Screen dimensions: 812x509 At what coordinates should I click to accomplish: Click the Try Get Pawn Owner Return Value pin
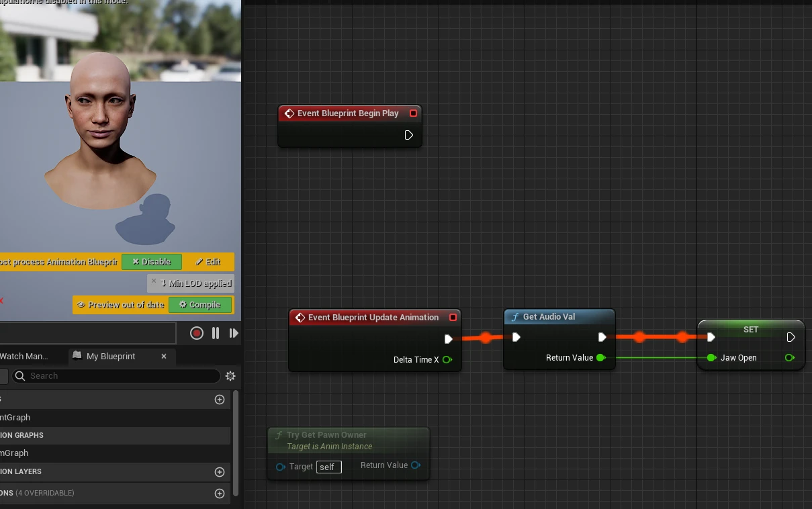point(416,465)
